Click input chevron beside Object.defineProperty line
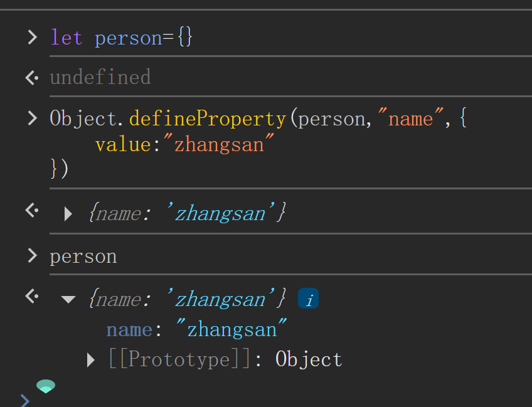 point(32,119)
